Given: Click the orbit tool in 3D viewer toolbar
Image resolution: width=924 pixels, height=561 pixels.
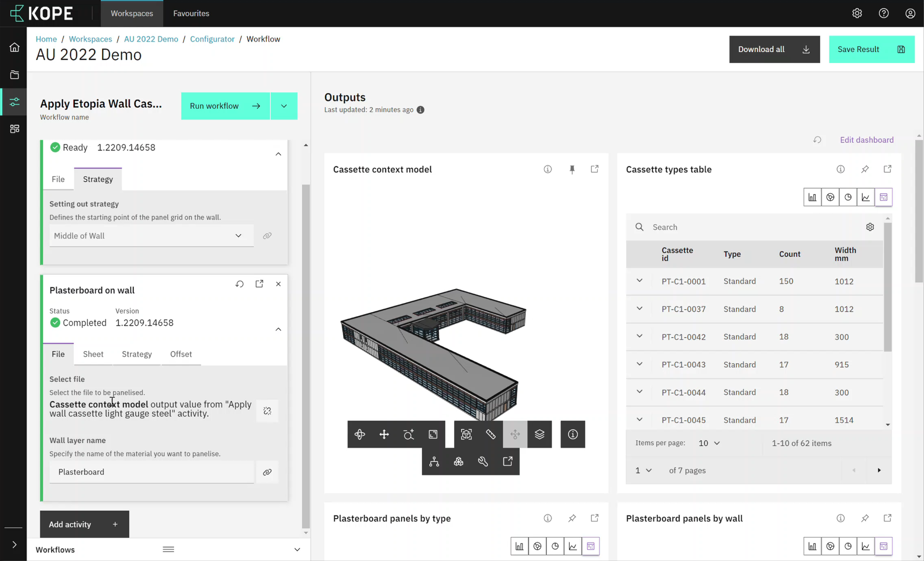Looking at the screenshot, I should pyautogui.click(x=360, y=434).
